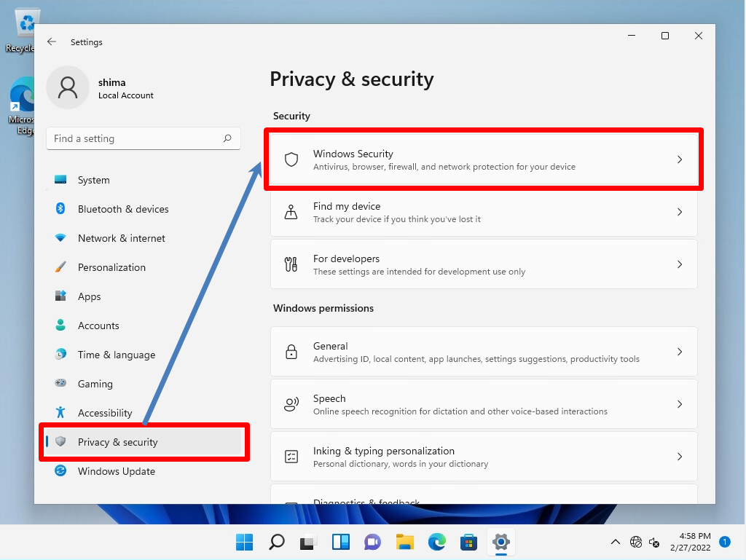Click the Settings gear on taskbar
The image size is (746, 560).
tap(501, 542)
